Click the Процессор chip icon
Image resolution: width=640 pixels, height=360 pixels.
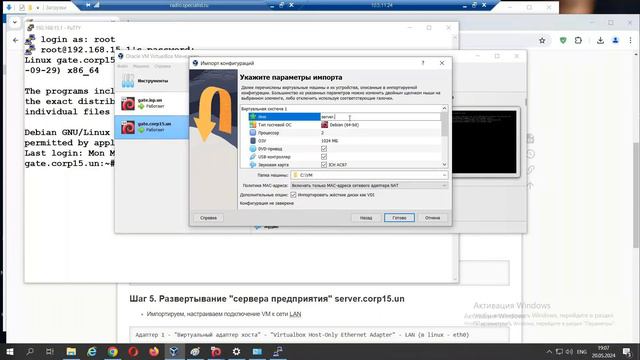(x=253, y=133)
